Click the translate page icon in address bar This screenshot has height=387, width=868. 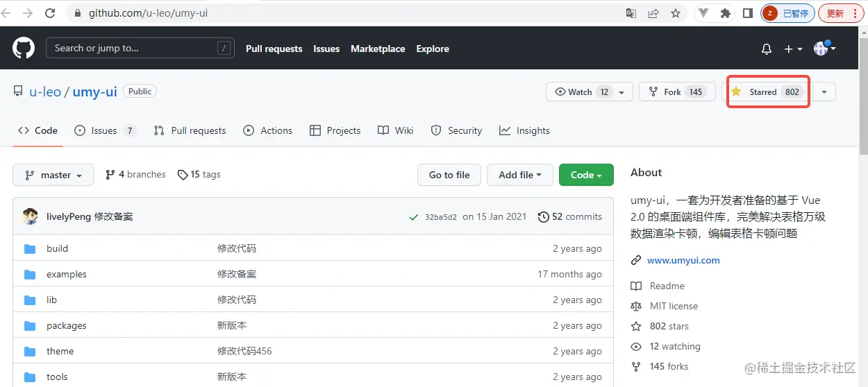click(631, 13)
